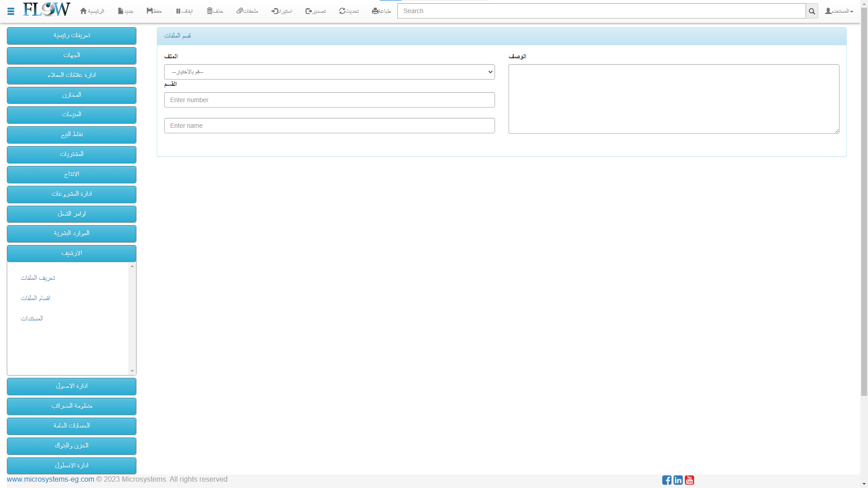
Task: Click the archive submenu scrollbar down arrow
Action: [132, 371]
